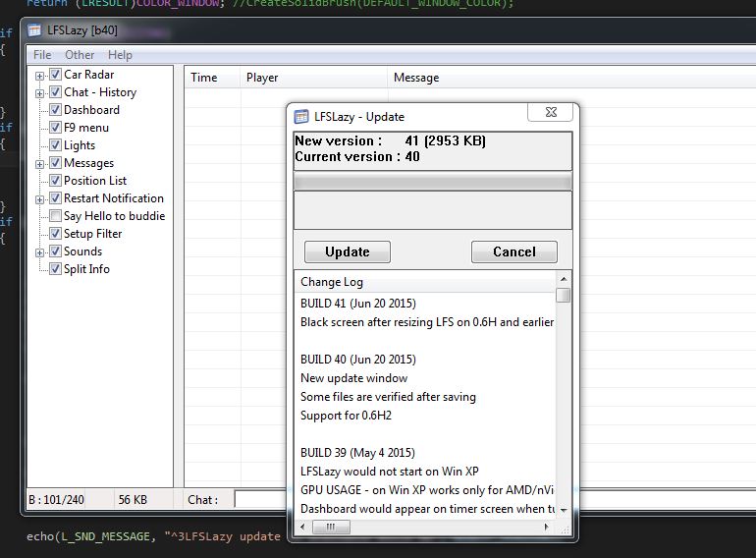Expand the Messages tree node
The width and height of the screenshot is (756, 558).
point(39,164)
